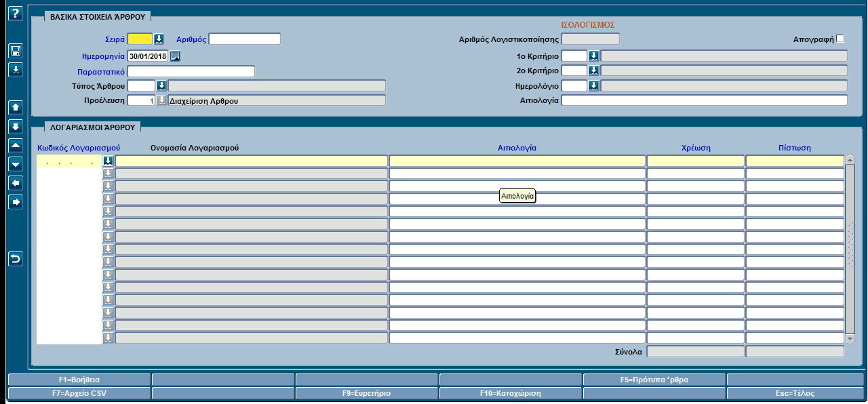
Task: Click the Πίστωση column header
Action: click(795, 148)
